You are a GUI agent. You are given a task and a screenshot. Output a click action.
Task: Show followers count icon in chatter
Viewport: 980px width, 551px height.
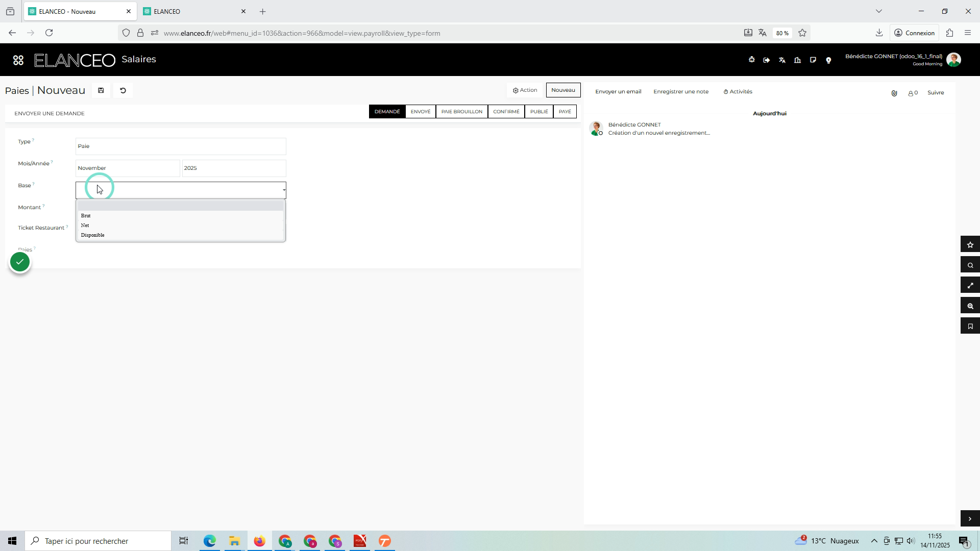[913, 93]
